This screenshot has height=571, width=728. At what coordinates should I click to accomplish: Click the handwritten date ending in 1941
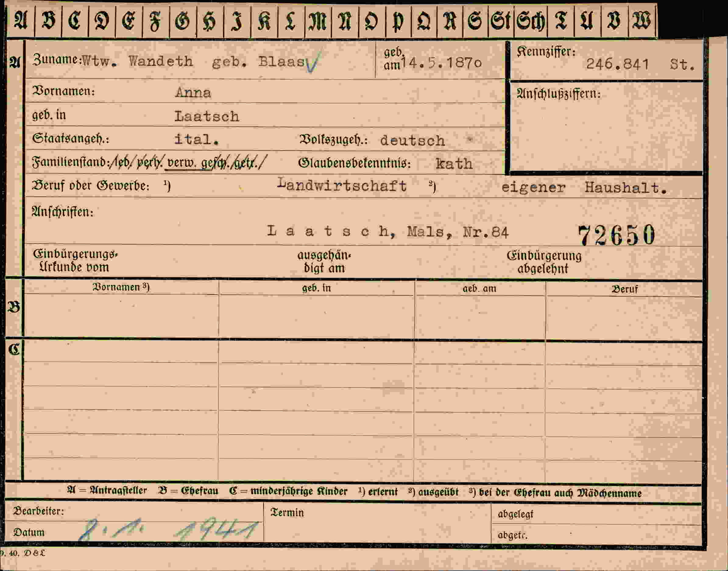pyautogui.click(x=169, y=529)
